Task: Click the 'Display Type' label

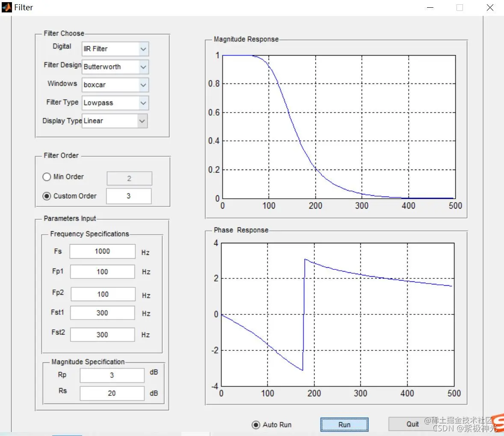Action: click(x=62, y=121)
